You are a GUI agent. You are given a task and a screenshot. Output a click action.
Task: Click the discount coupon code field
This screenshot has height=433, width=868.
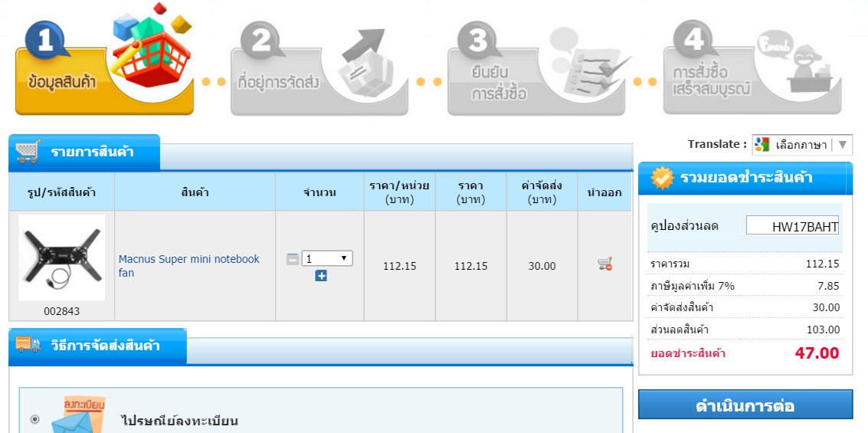(793, 226)
